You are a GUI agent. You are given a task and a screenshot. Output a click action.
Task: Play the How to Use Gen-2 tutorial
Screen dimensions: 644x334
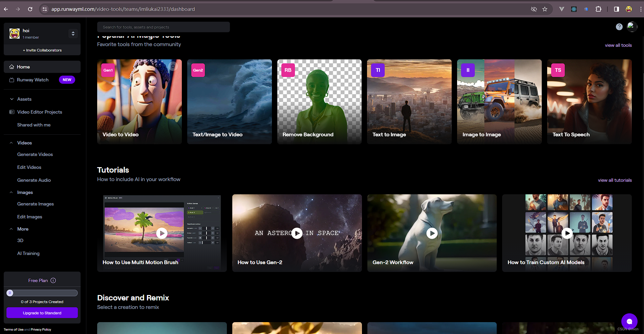click(297, 233)
